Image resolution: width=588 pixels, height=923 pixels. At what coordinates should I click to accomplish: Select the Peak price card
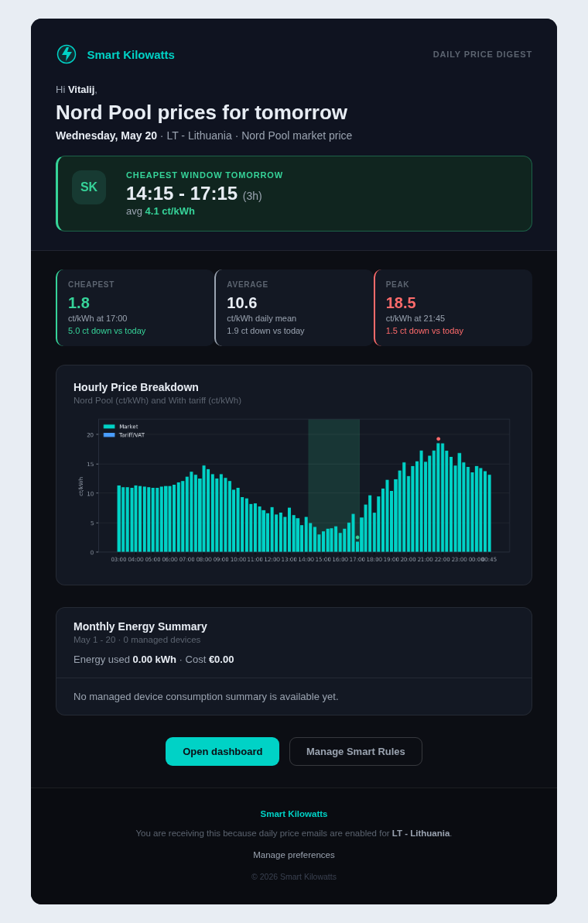(453, 308)
